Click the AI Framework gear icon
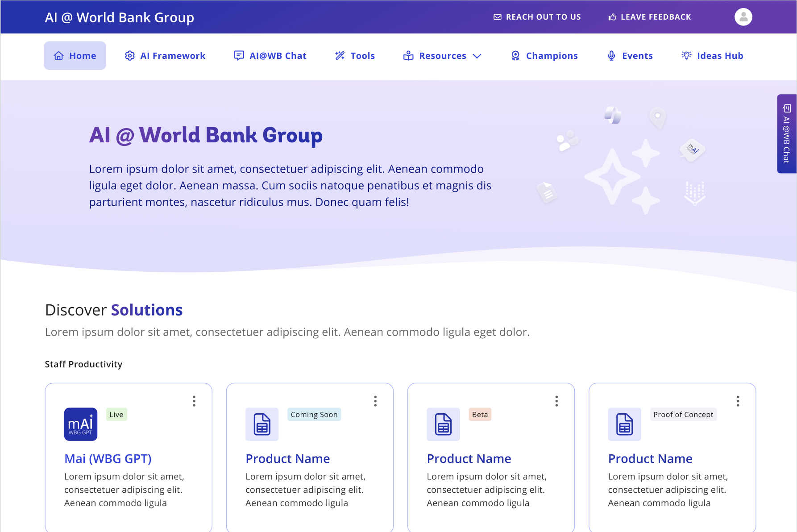This screenshot has height=532, width=797. [130, 56]
